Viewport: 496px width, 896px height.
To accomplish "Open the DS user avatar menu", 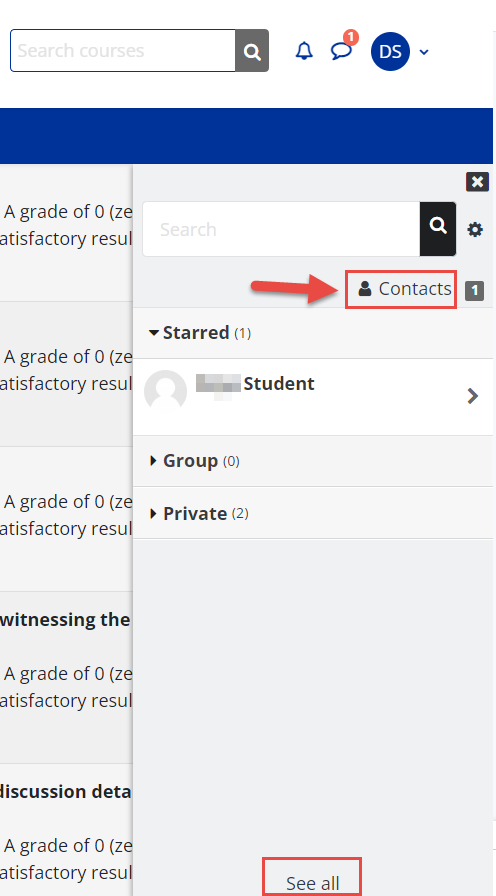I will pos(390,51).
